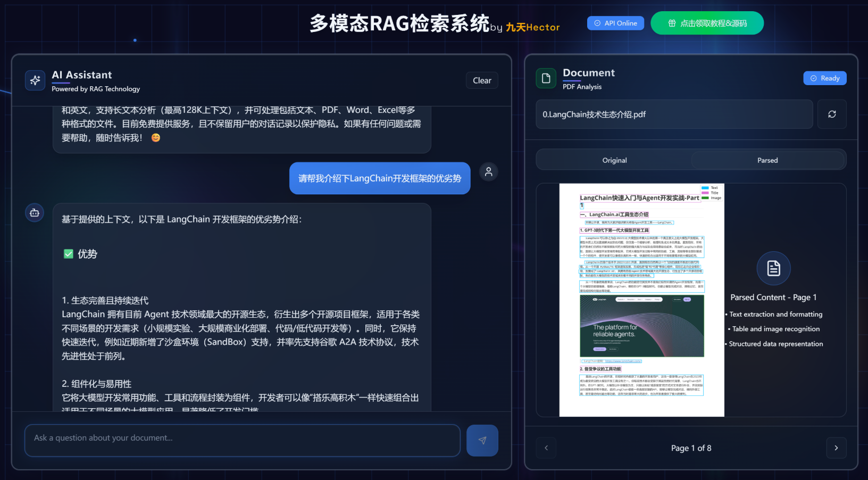Click the 'The platform for reliable agents' image in preview
Viewport: 868px width, 480px height.
click(x=642, y=326)
